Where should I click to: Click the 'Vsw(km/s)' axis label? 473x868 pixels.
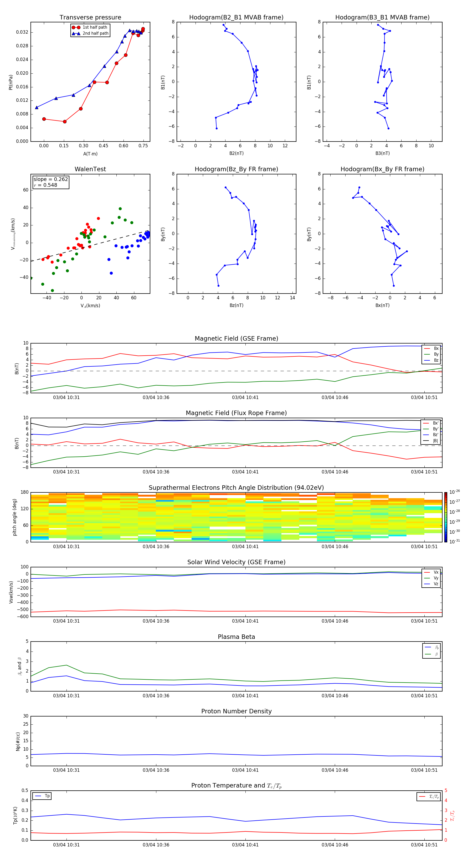pos(11,592)
